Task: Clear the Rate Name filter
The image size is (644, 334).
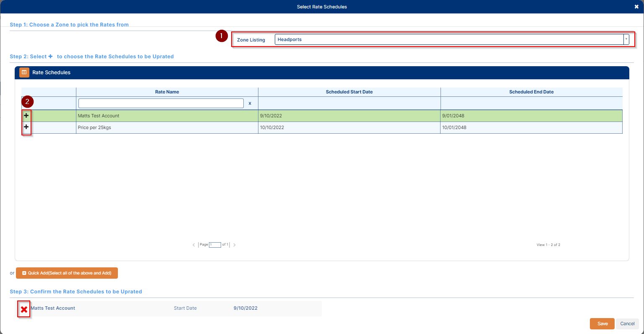Action: click(x=250, y=103)
